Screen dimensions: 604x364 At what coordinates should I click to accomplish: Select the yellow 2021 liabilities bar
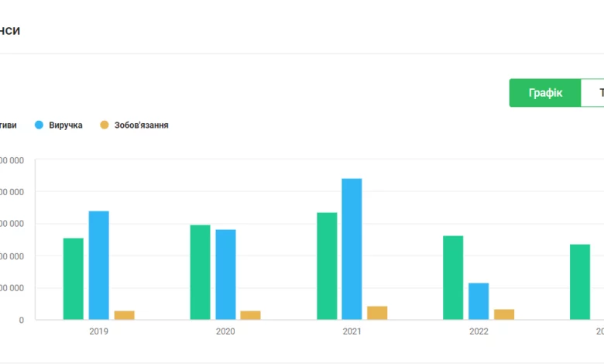(x=377, y=313)
